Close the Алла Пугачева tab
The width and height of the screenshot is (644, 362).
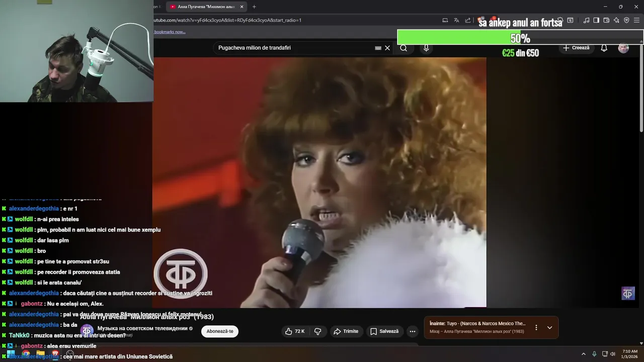[x=242, y=7]
